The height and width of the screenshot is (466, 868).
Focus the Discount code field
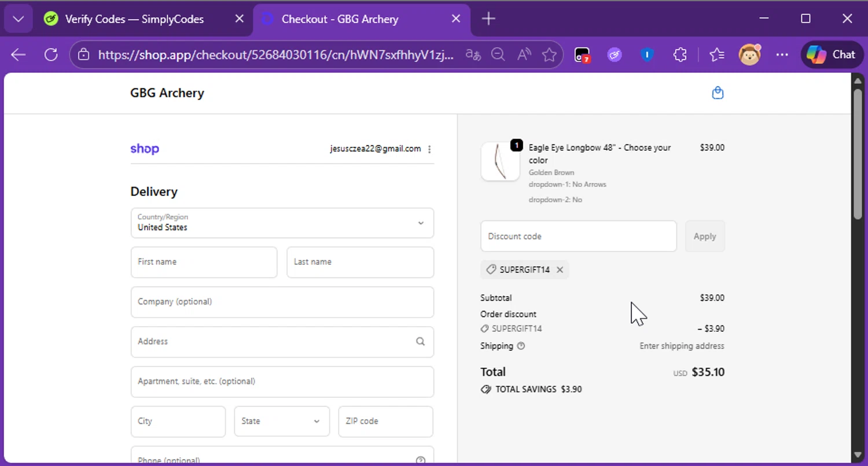(579, 236)
